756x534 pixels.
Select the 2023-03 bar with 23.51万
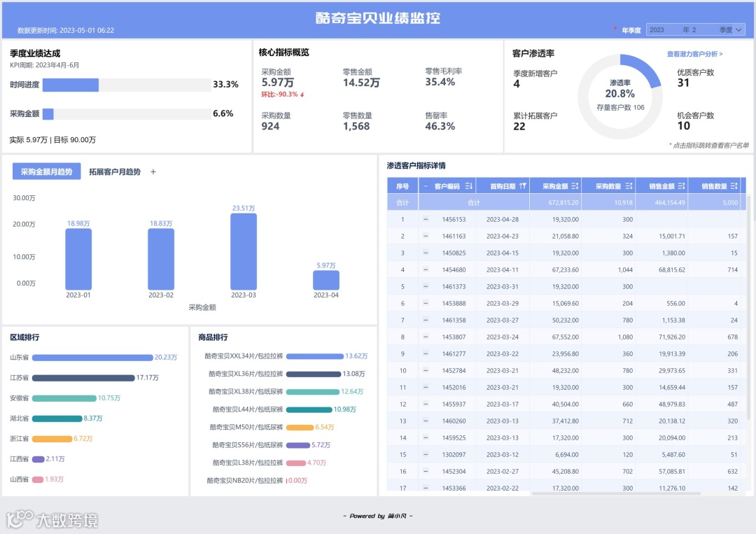pyautogui.click(x=244, y=251)
